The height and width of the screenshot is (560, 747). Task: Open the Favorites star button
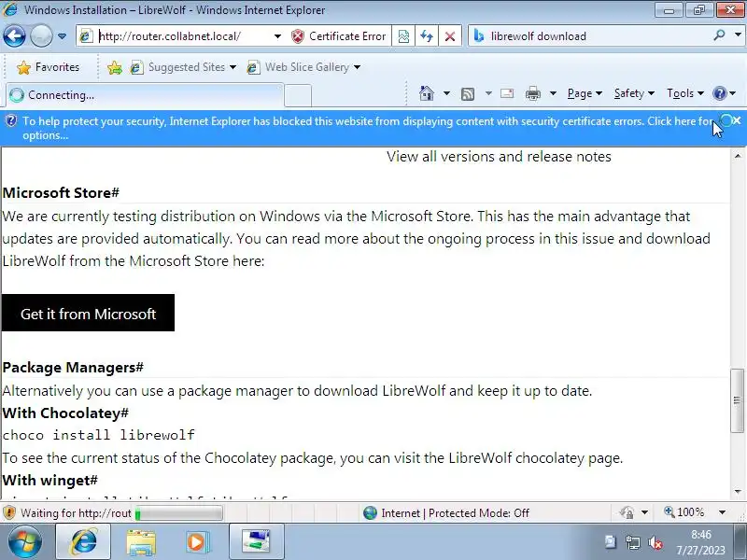pos(48,67)
